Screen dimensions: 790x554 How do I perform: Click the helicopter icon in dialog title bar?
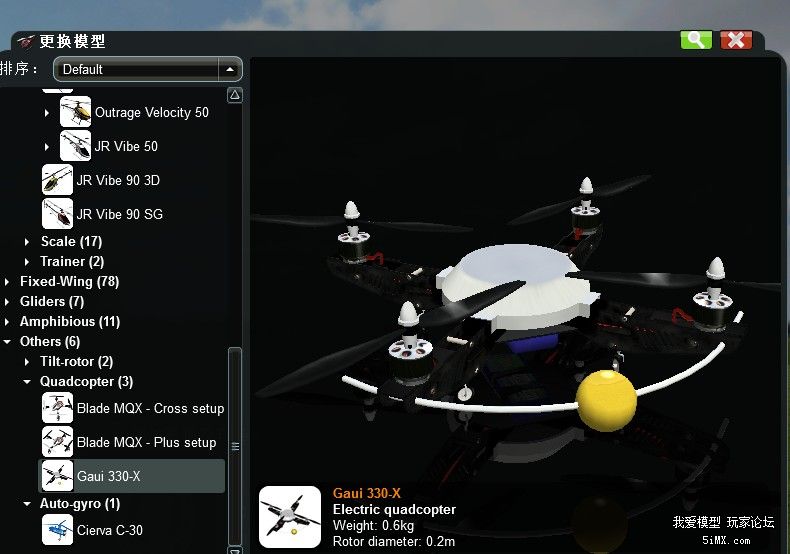coord(26,41)
